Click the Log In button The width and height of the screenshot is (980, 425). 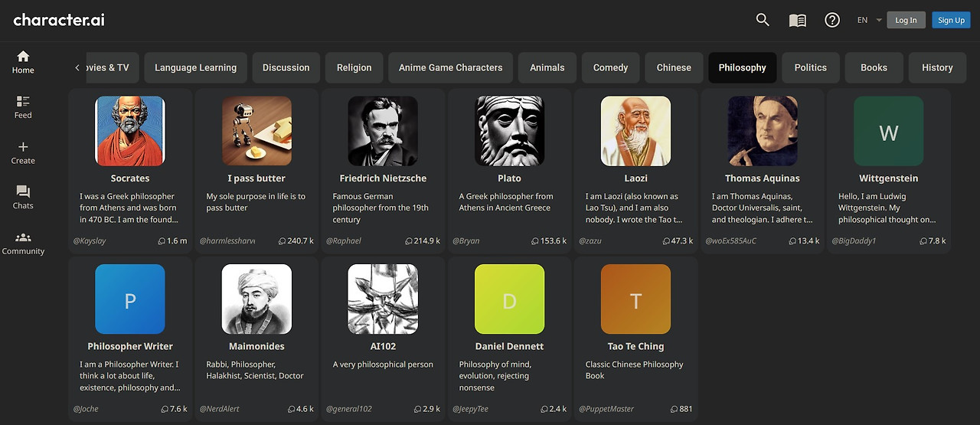[x=906, y=20]
